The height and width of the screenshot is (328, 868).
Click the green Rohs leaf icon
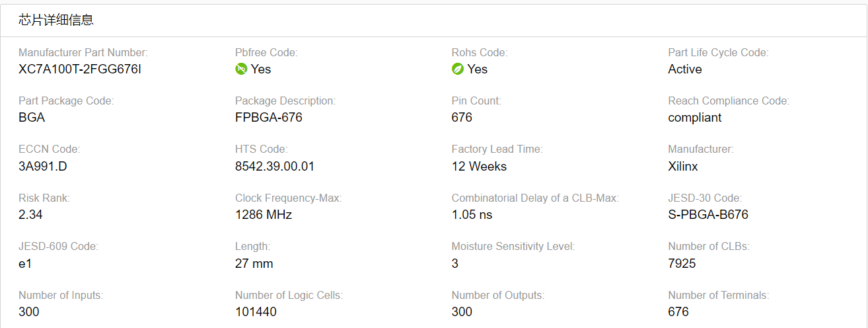tap(457, 69)
